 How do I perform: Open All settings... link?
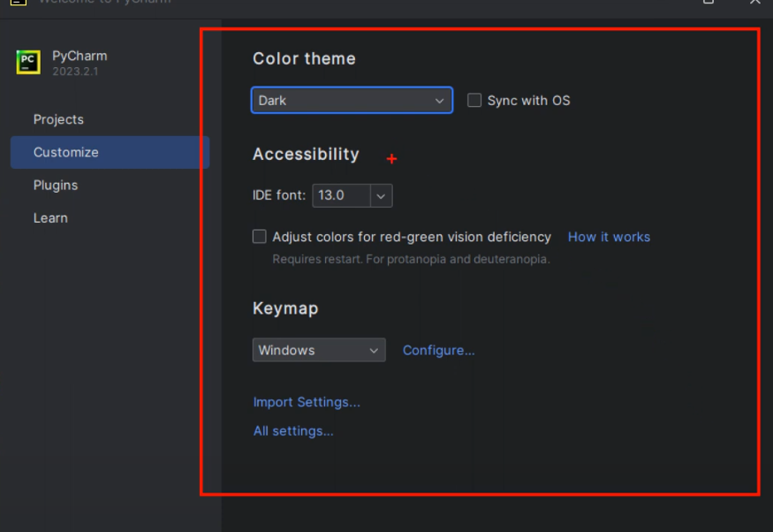coord(293,431)
